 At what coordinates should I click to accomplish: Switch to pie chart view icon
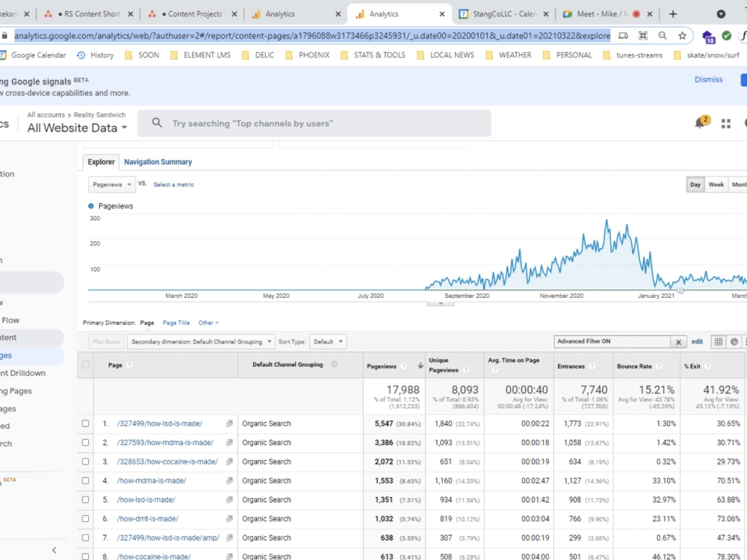pos(734,341)
